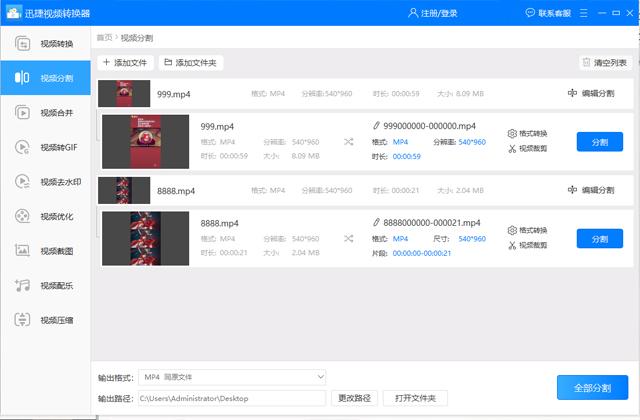640x420 pixels.
Task: Click the 视频去水印 icon in sidebar
Action: 22,181
